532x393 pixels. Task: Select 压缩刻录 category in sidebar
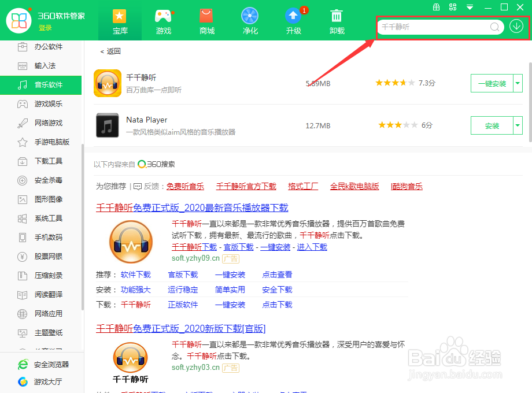(40, 275)
